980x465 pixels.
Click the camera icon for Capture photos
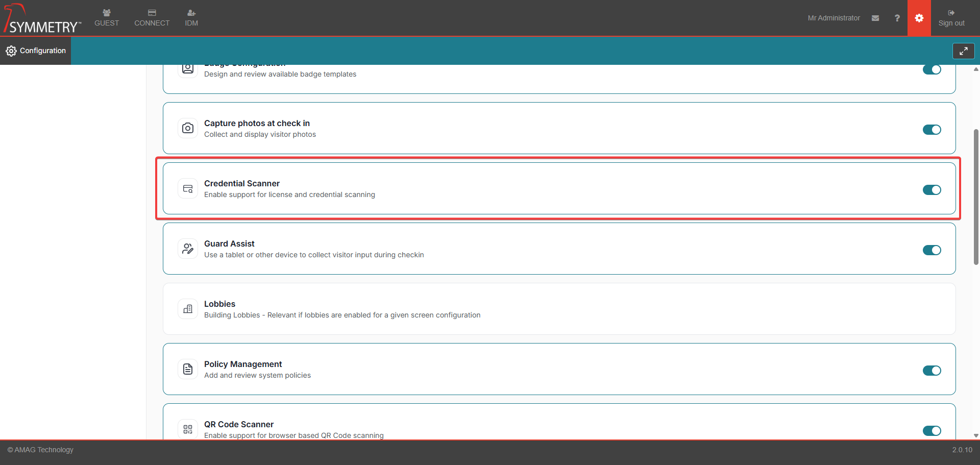(x=188, y=128)
